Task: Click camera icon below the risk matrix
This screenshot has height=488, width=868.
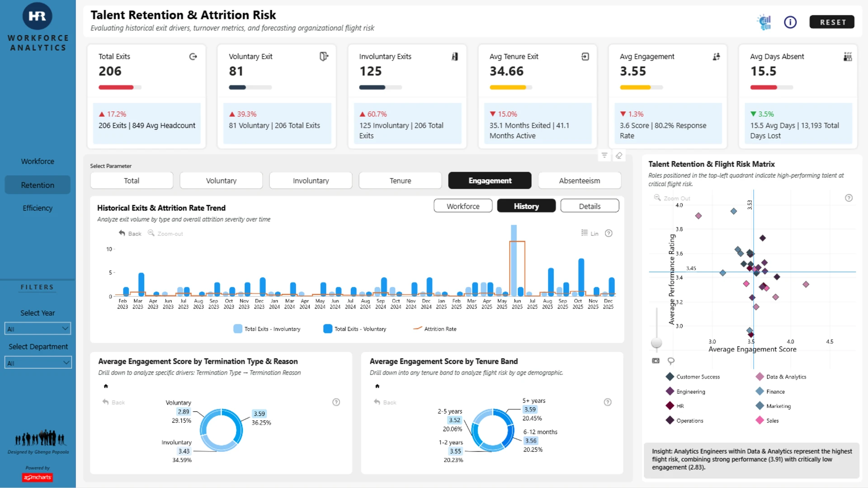Action: (656, 361)
